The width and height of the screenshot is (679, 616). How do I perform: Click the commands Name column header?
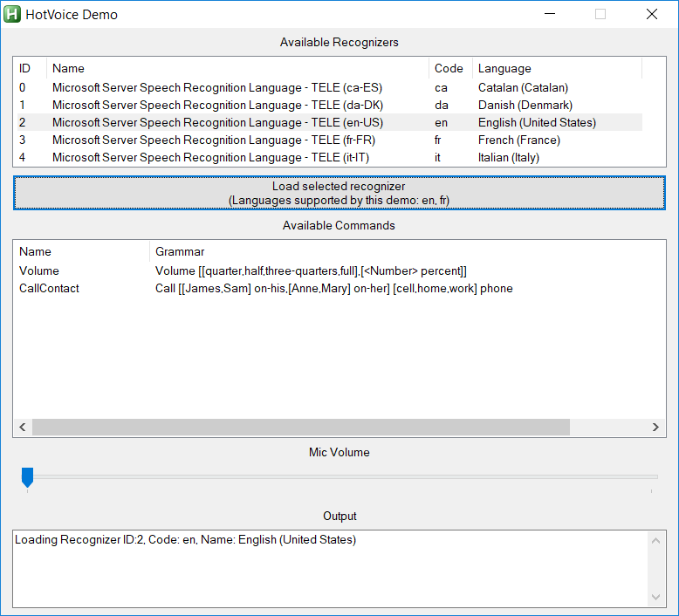coord(81,251)
